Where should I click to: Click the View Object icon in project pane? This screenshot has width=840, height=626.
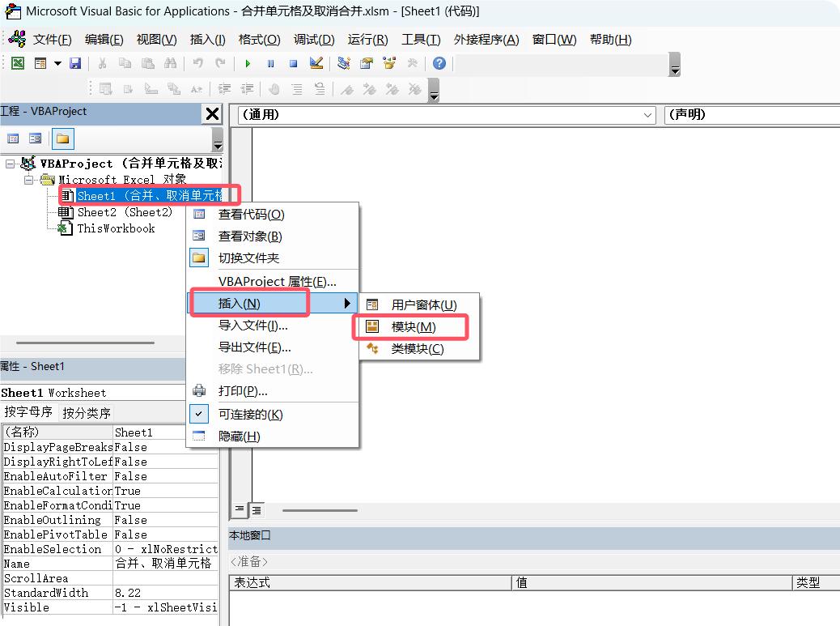point(36,138)
